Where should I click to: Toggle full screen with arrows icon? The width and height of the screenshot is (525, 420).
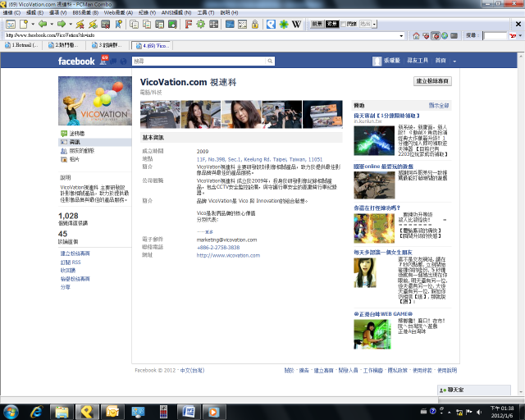click(x=213, y=24)
